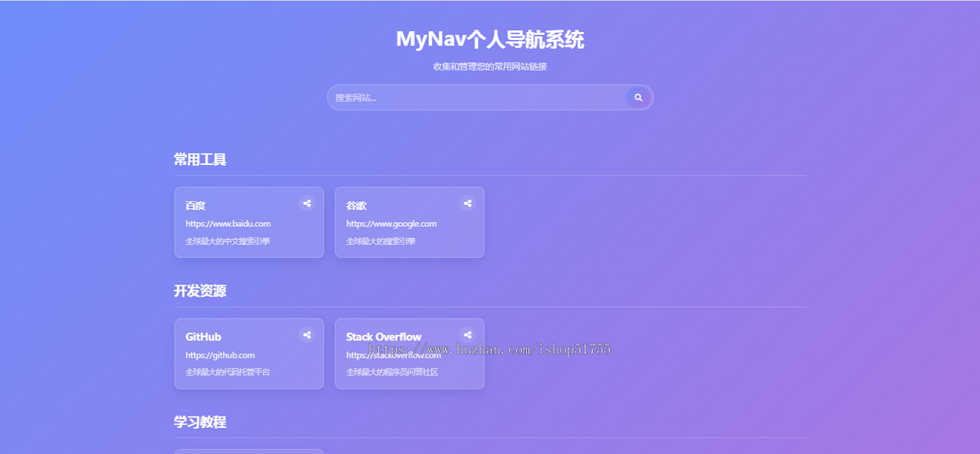This screenshot has height=454, width=980.
Task: Click the 全球最大的程序员问答社区 description
Action: pos(392,372)
